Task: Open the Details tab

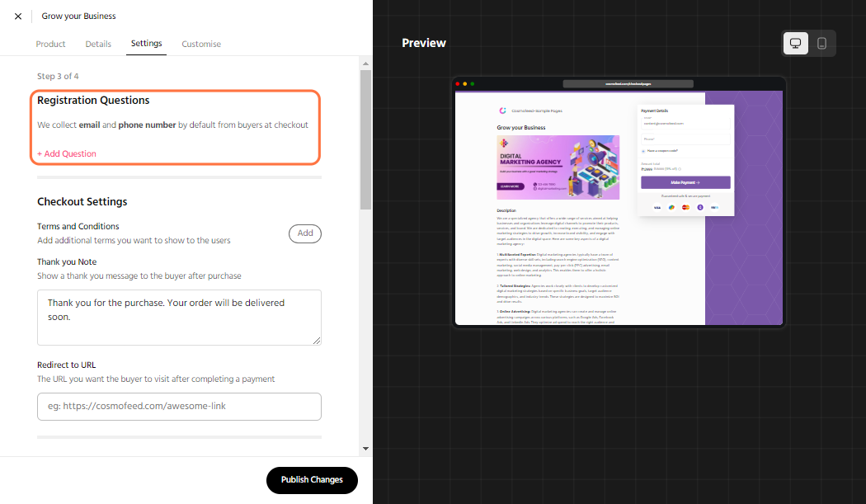Action: point(98,44)
